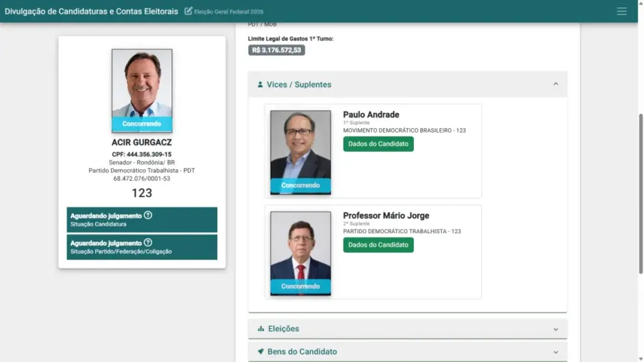Click the icon beside Bens do Candidato
This screenshot has width=644, height=362.
[260, 352]
